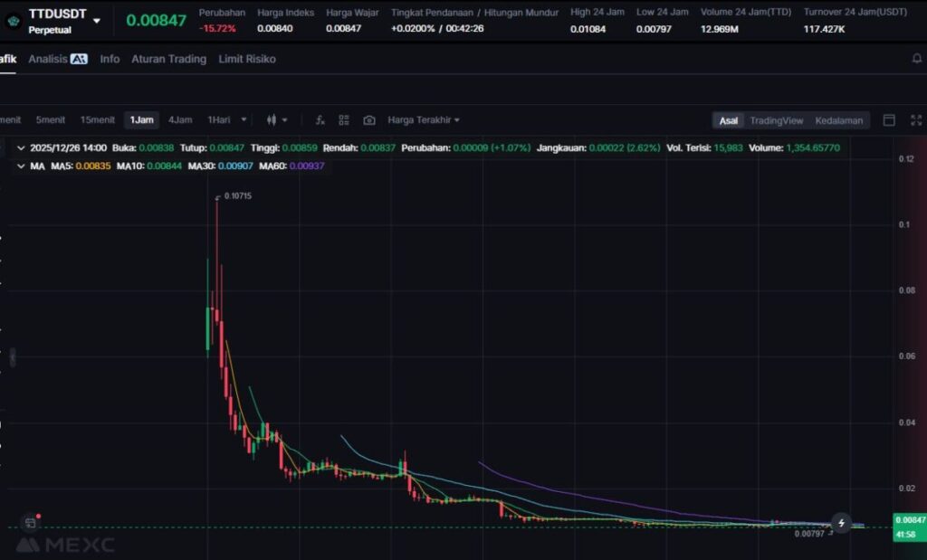This screenshot has width=927, height=560.
Task: Click the chart layout grid icon
Action: 344,119
